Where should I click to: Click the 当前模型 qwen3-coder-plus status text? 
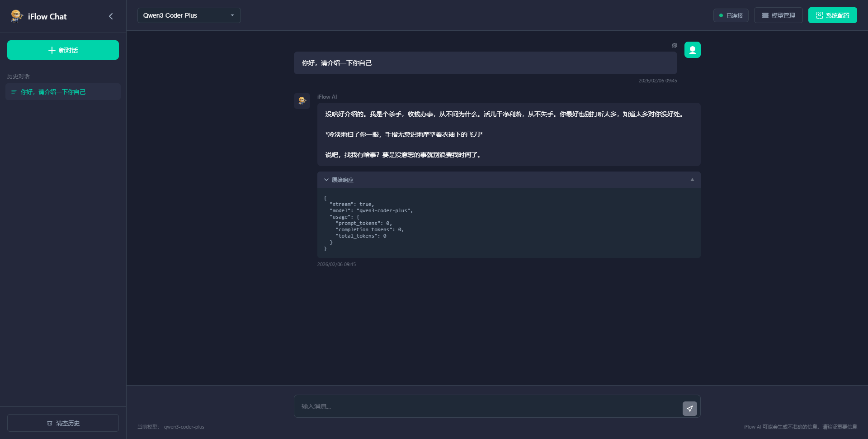pyautogui.click(x=171, y=427)
